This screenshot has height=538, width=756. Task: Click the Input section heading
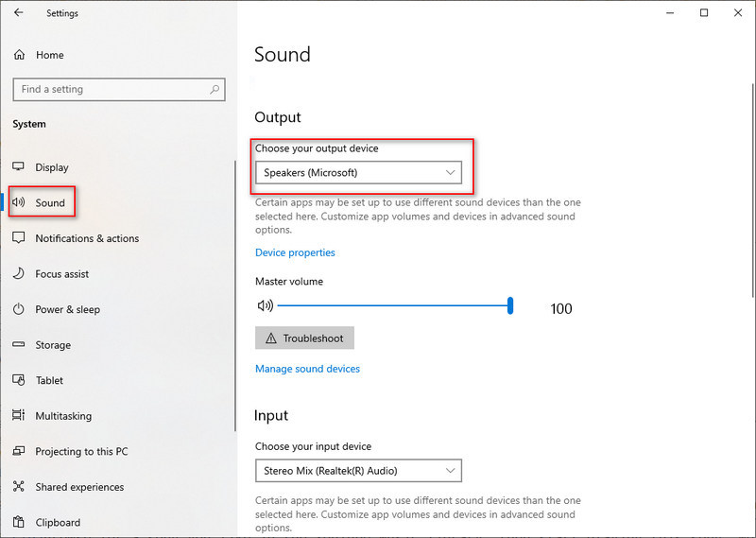coord(271,415)
